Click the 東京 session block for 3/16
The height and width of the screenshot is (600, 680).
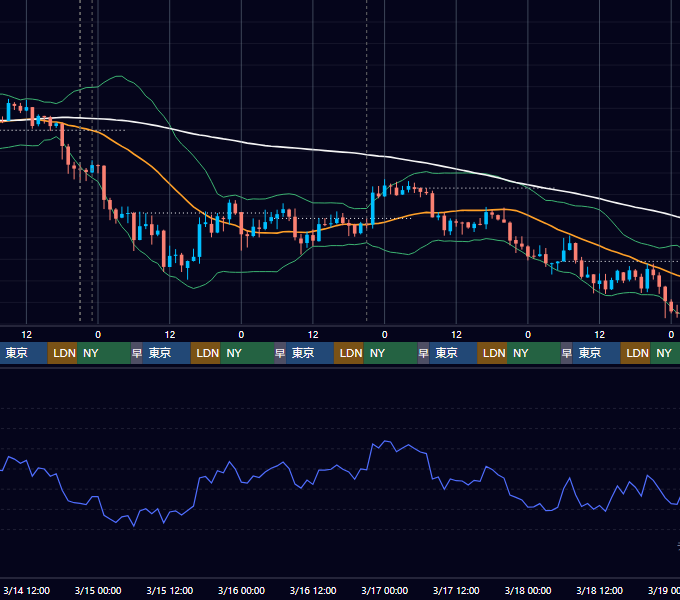coord(310,353)
